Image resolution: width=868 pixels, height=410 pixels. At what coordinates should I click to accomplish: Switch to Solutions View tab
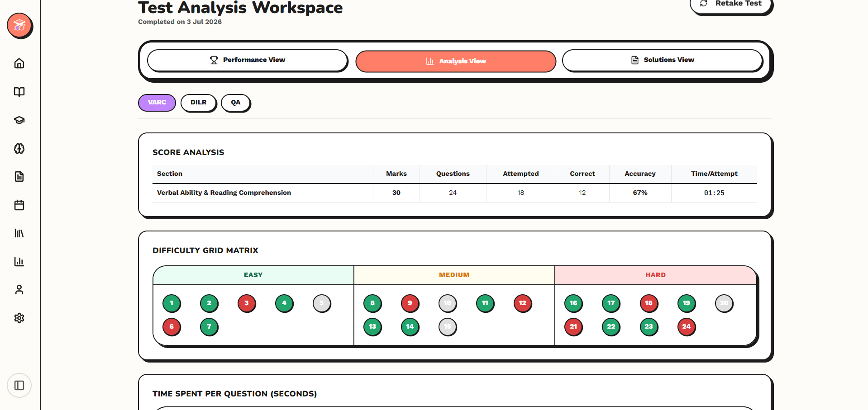click(x=663, y=60)
